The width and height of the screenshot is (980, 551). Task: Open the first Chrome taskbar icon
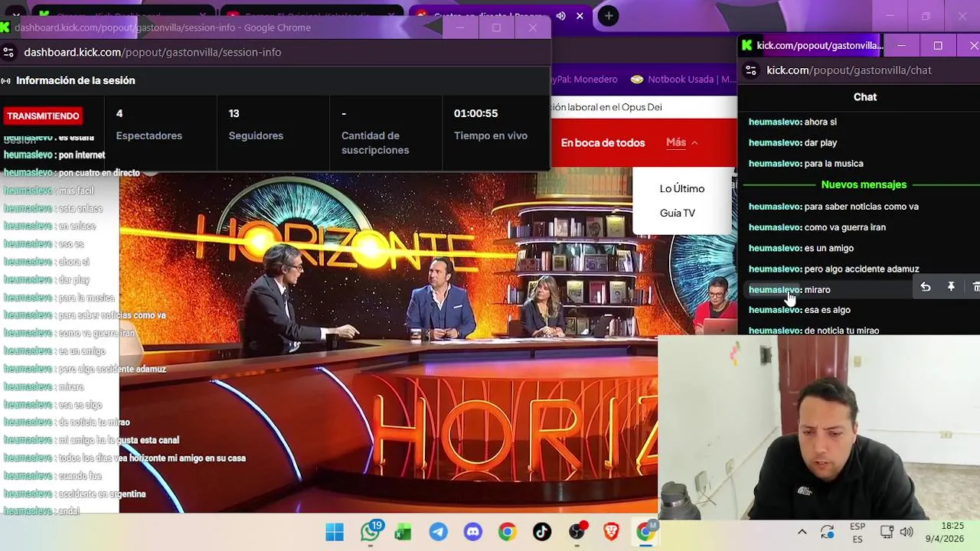coord(507,532)
